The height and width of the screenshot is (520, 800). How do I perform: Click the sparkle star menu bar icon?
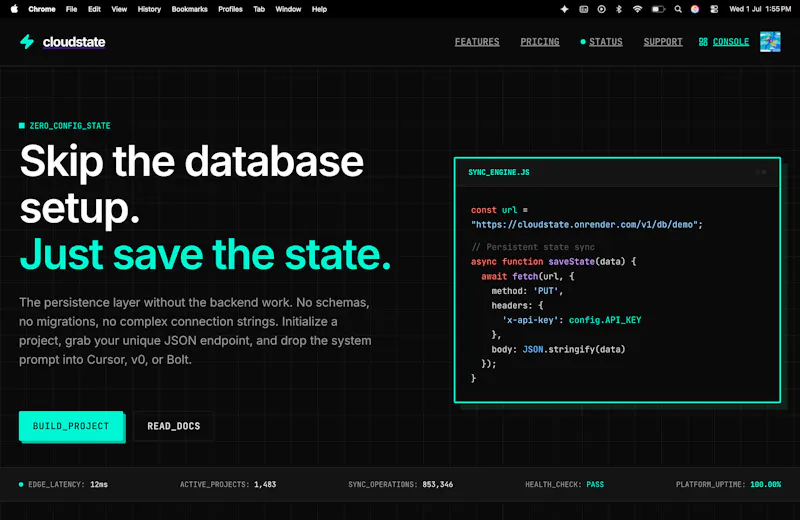tap(564, 9)
